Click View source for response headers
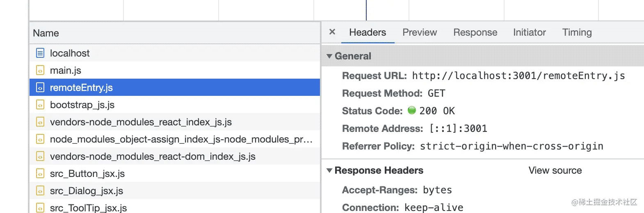The image size is (644, 213). (555, 170)
